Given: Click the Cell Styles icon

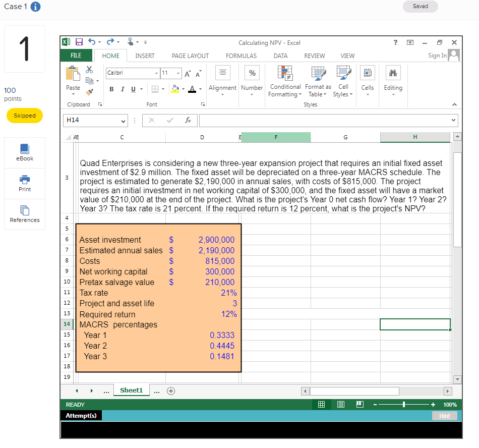Looking at the screenshot, I should coord(344,73).
